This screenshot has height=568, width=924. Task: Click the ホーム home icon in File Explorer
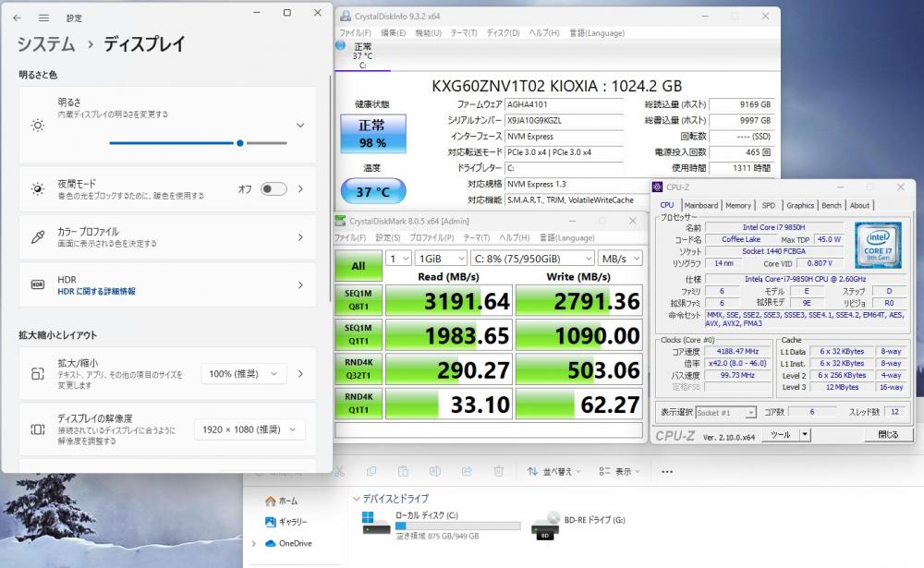point(271,501)
